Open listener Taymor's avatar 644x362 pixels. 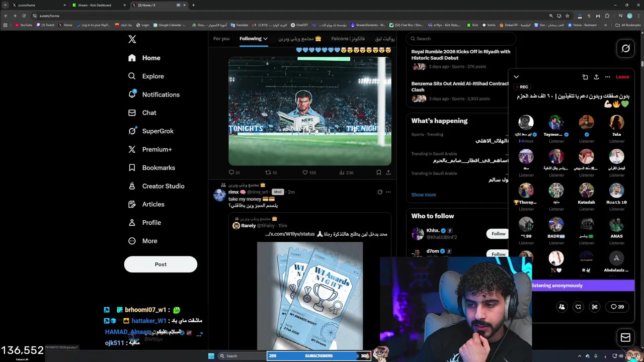click(x=556, y=122)
